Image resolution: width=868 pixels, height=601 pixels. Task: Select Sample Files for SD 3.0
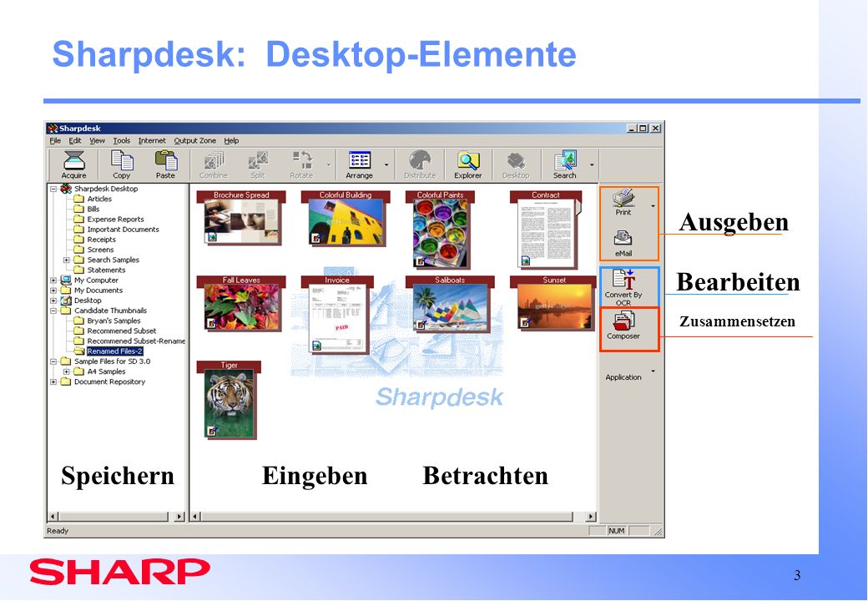pyautogui.click(x=112, y=361)
